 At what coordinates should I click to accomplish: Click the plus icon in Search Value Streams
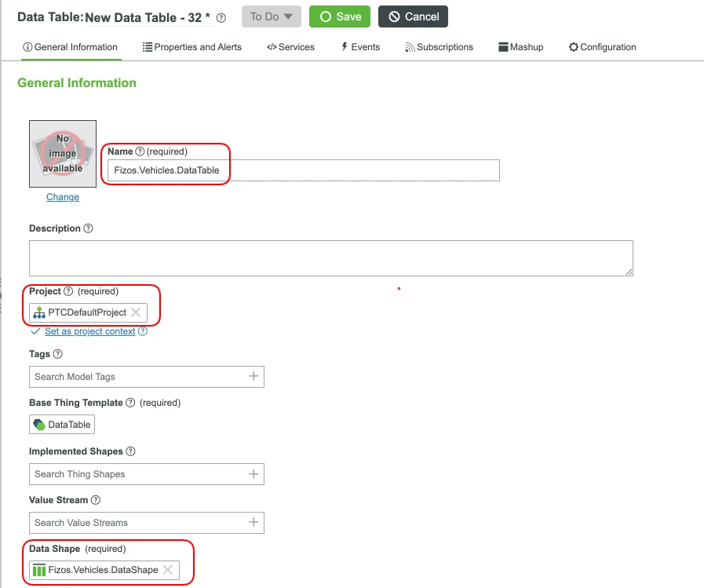tap(254, 522)
